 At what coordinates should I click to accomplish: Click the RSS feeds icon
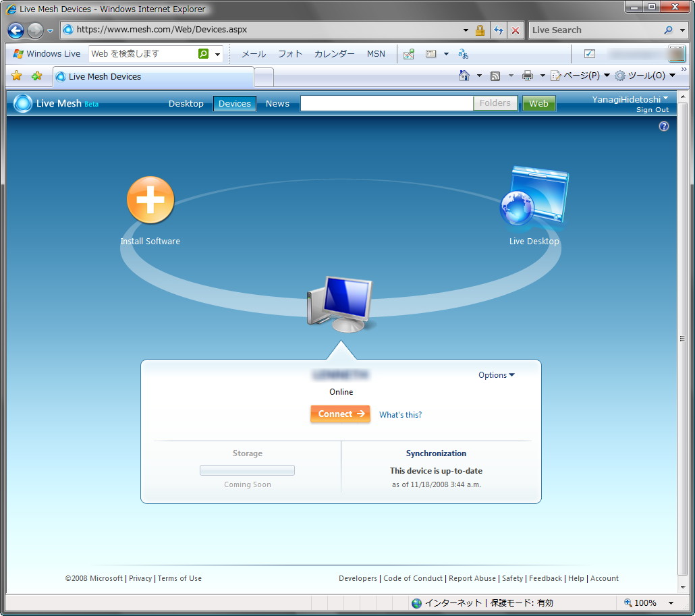pos(495,76)
